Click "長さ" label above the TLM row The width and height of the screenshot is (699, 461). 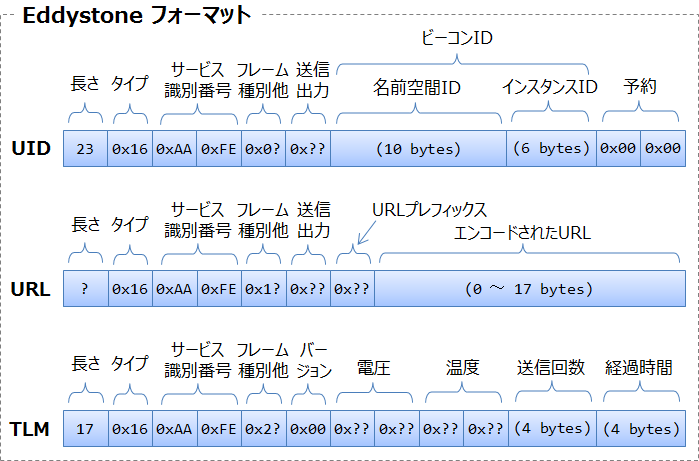[85, 364]
